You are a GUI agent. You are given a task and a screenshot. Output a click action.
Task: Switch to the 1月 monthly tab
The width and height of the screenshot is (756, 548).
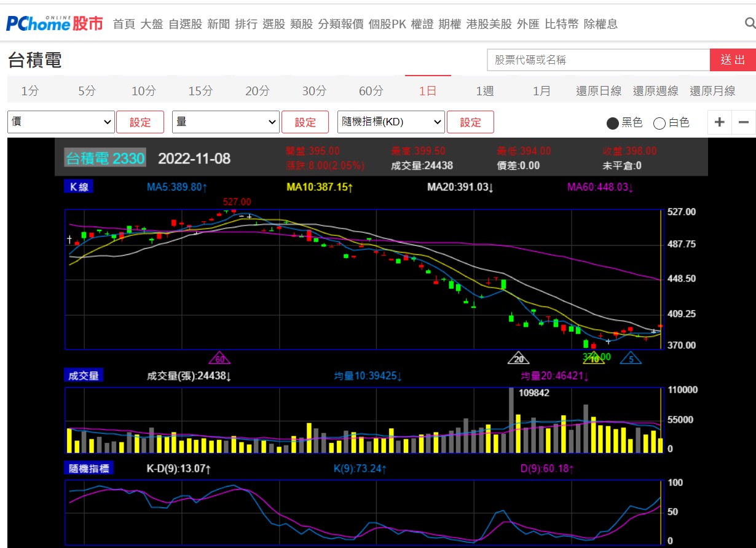(x=541, y=91)
